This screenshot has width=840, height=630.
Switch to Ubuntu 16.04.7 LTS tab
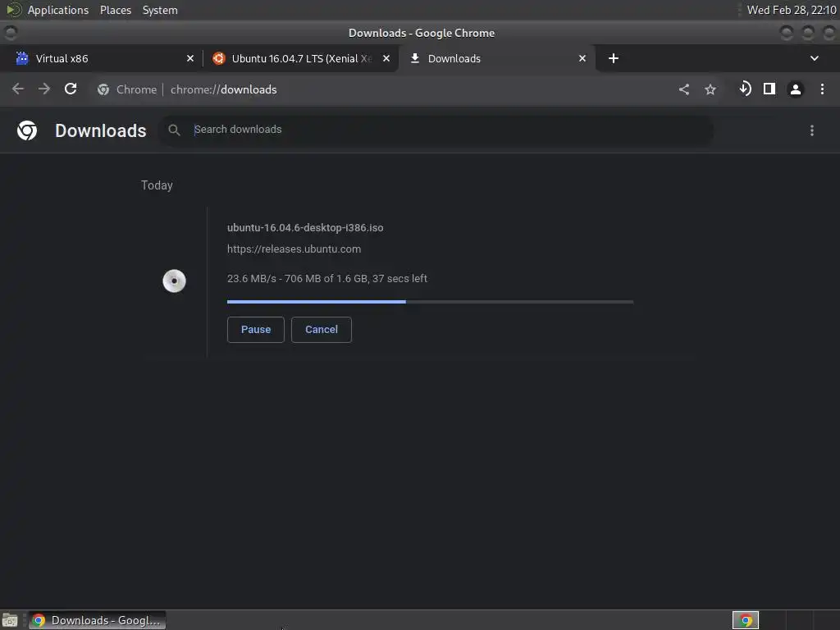click(x=300, y=58)
